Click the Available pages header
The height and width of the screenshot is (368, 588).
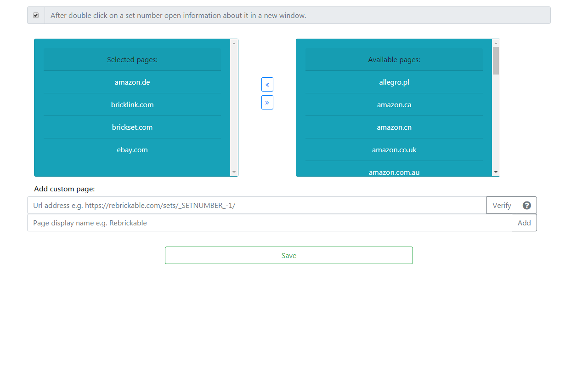click(x=394, y=60)
